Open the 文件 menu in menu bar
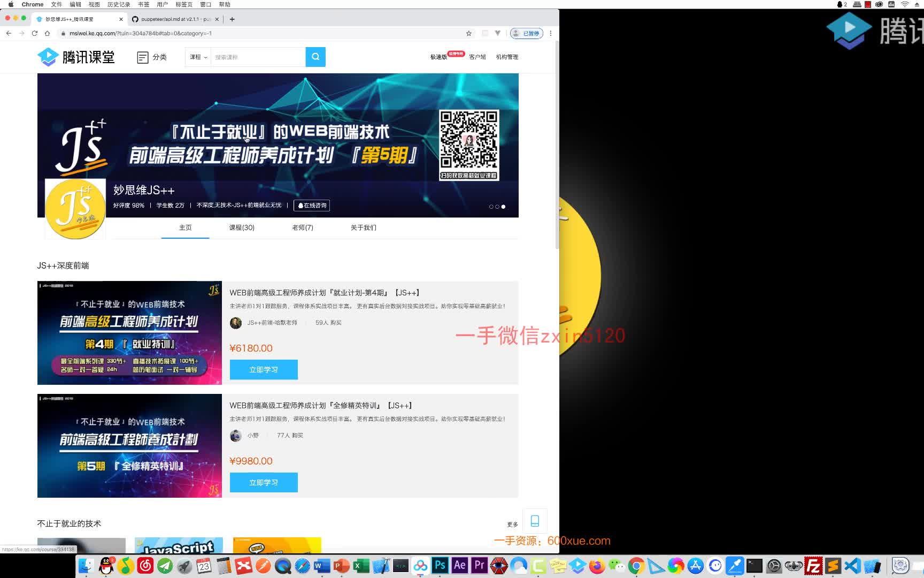Image resolution: width=924 pixels, height=578 pixels. [56, 4]
